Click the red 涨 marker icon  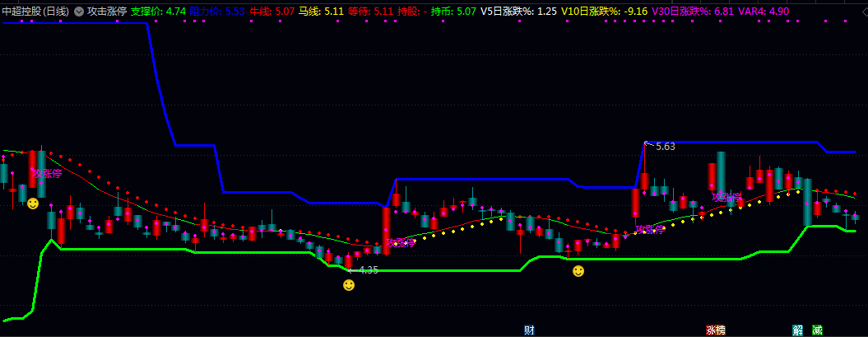[711, 330]
